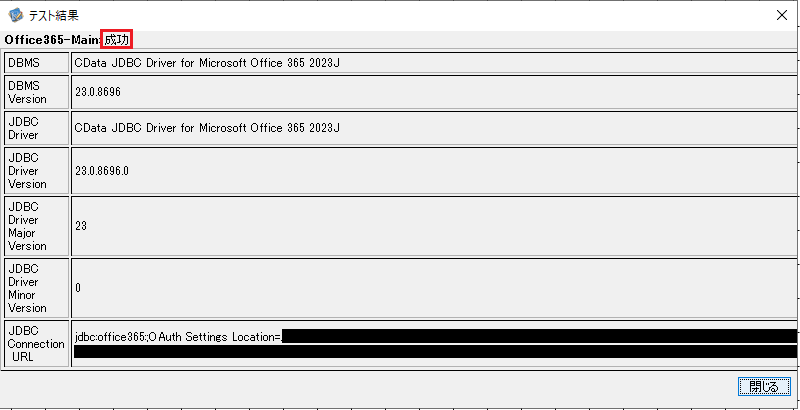Select the JDBC Driver Minor Version label
The image size is (800, 410).
[37, 288]
